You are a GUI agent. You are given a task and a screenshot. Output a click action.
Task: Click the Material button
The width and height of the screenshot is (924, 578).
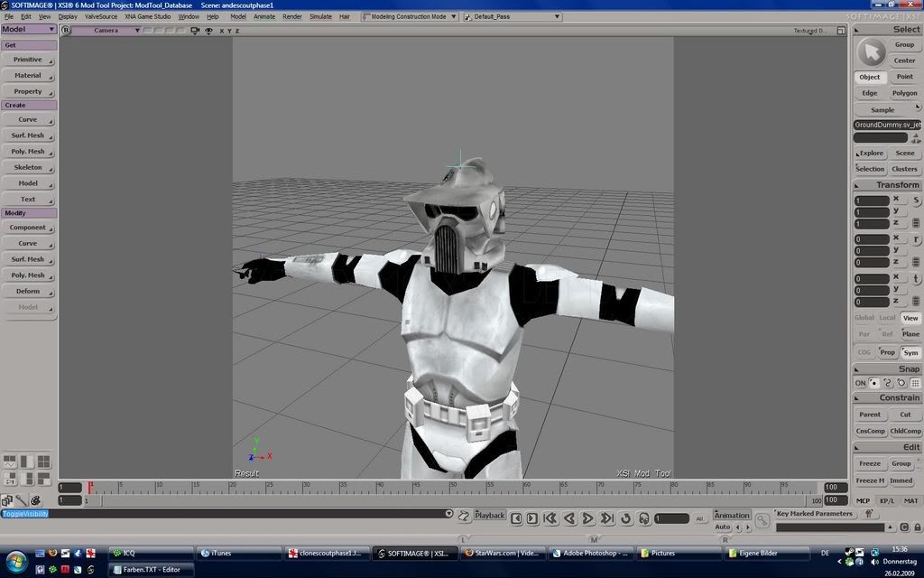[28, 76]
